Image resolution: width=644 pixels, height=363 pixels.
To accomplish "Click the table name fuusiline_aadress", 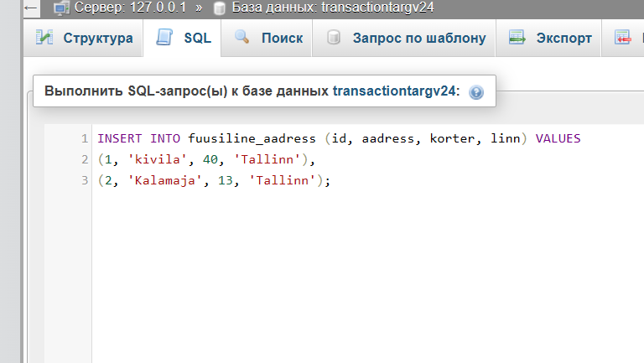I will coord(252,139).
